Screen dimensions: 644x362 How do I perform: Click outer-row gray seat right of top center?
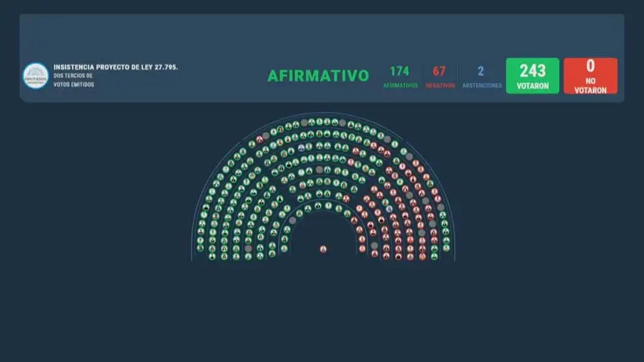coord(342,123)
